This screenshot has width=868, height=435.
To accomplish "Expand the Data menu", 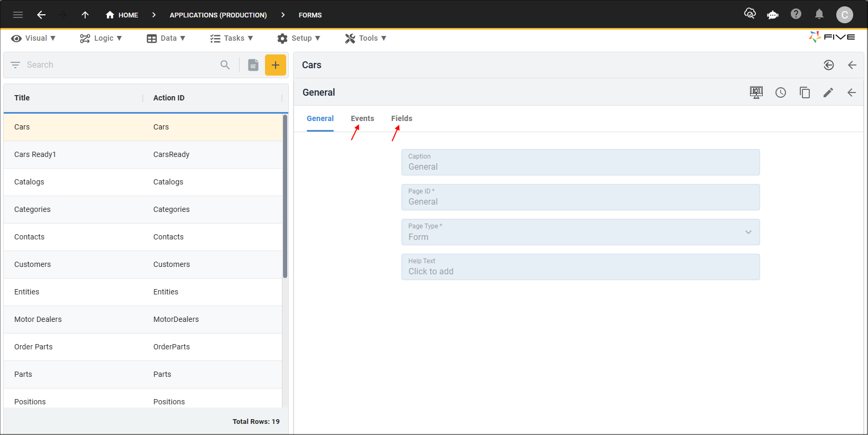I will click(x=166, y=38).
